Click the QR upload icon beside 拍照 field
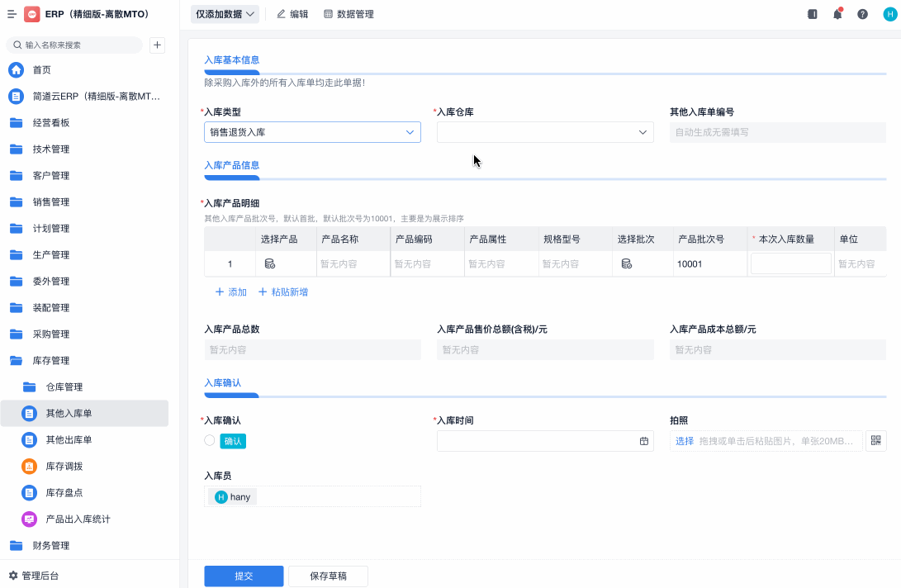This screenshot has width=901, height=588. coord(875,440)
